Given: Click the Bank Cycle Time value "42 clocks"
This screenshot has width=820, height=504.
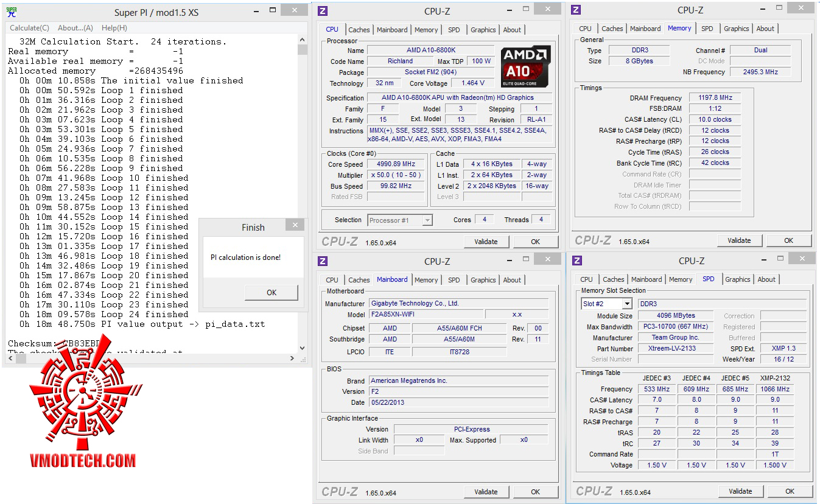Looking at the screenshot, I should pos(715,163).
